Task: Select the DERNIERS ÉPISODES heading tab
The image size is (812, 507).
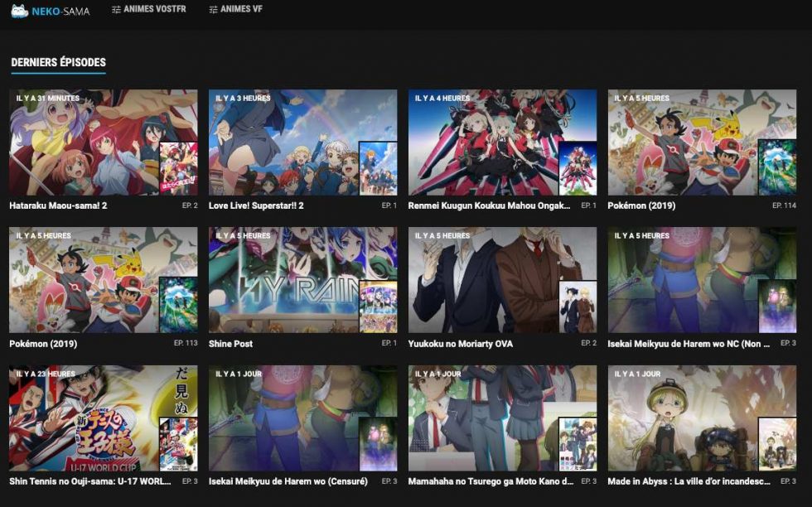Action: tap(59, 62)
